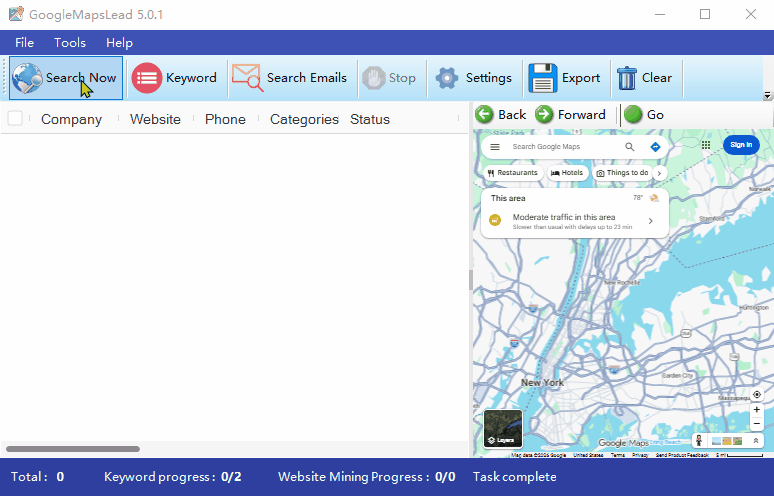Click the Website Mining Progress: 0/0 status
The image size is (774, 496).
(x=366, y=477)
